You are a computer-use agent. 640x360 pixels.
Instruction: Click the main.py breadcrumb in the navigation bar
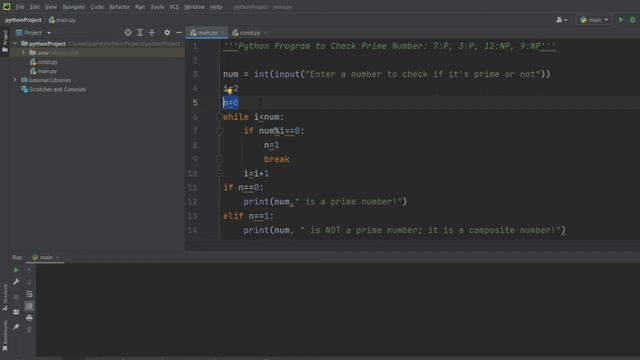[x=62, y=20]
